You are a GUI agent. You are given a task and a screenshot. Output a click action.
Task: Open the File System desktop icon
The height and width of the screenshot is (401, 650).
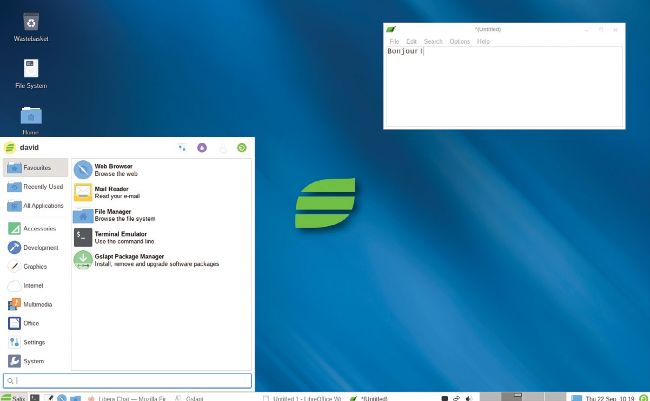point(31,69)
